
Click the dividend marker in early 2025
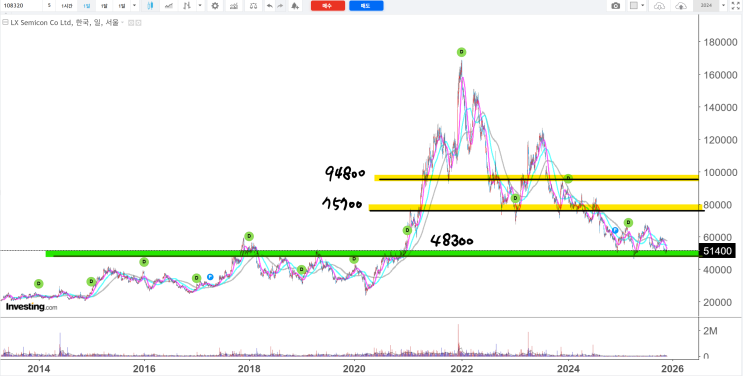(x=628, y=222)
